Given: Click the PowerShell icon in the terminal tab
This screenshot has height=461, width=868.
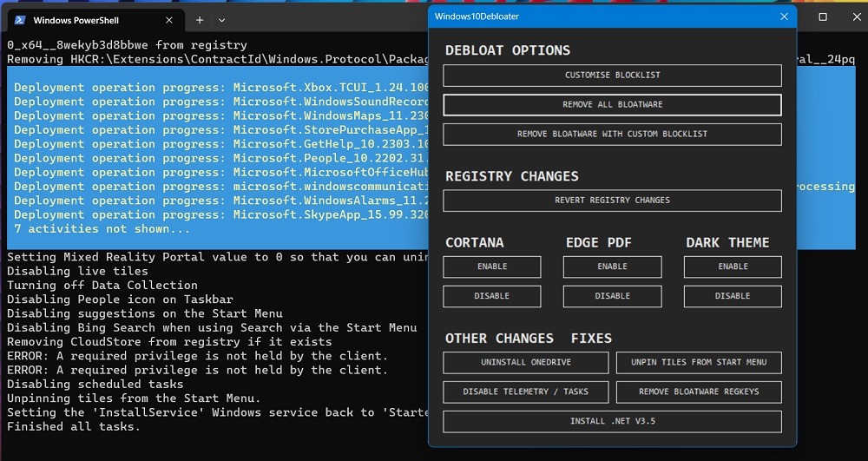Looking at the screenshot, I should click(x=20, y=20).
